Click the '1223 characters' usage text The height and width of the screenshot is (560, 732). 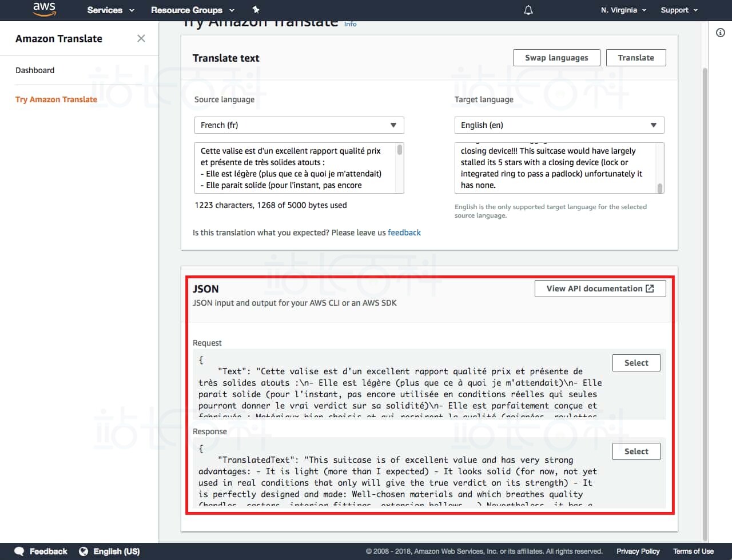tap(270, 205)
